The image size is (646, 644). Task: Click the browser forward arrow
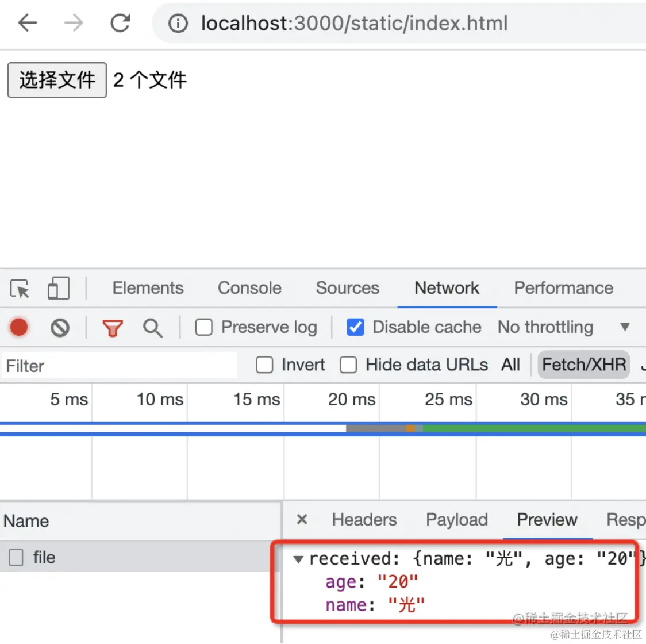click(x=74, y=23)
